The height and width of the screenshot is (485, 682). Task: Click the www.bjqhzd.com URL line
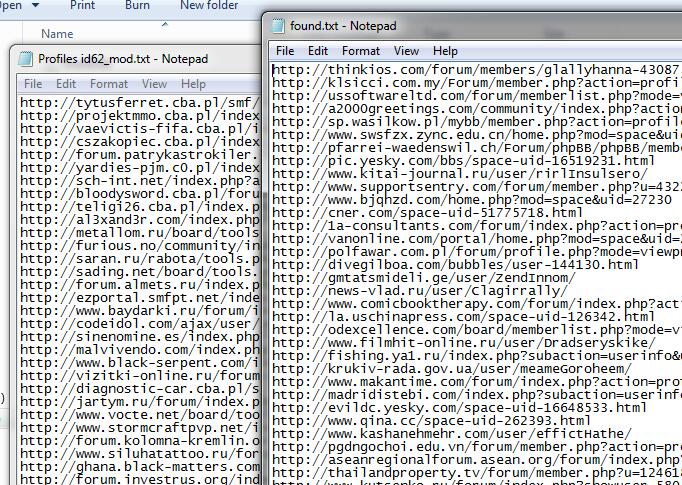click(472, 200)
